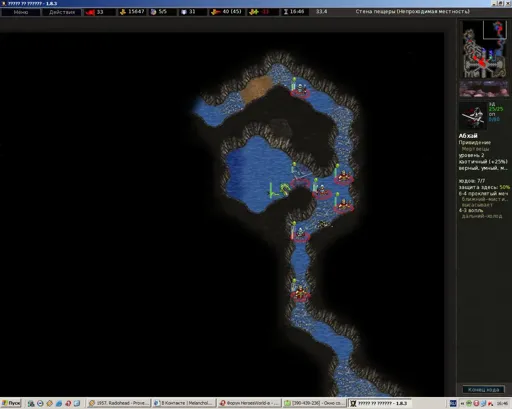Switch to Форум HeroesWorld taskbar window

click(248, 403)
